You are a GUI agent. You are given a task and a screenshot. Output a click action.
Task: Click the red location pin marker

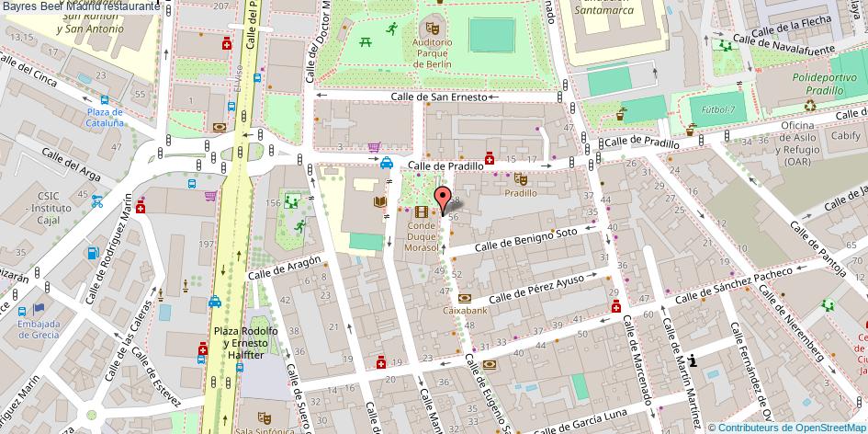click(443, 200)
